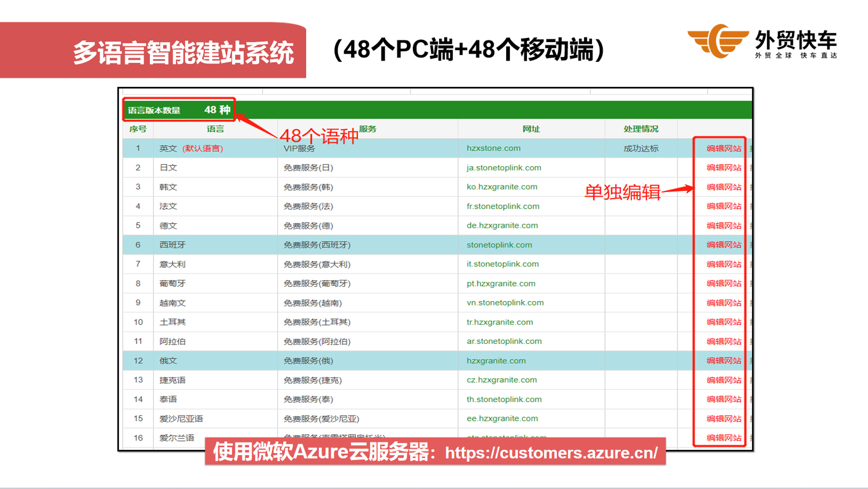Image resolution: width=868 pixels, height=489 pixels.
Task: Click 编辑网站 for the 爱沙尼亚语 row
Action: 723,419
